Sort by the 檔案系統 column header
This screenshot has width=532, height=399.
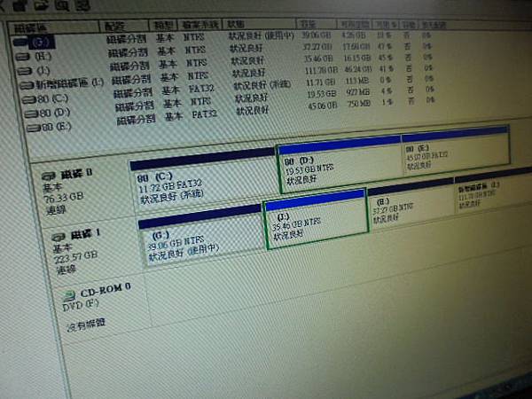tap(199, 24)
